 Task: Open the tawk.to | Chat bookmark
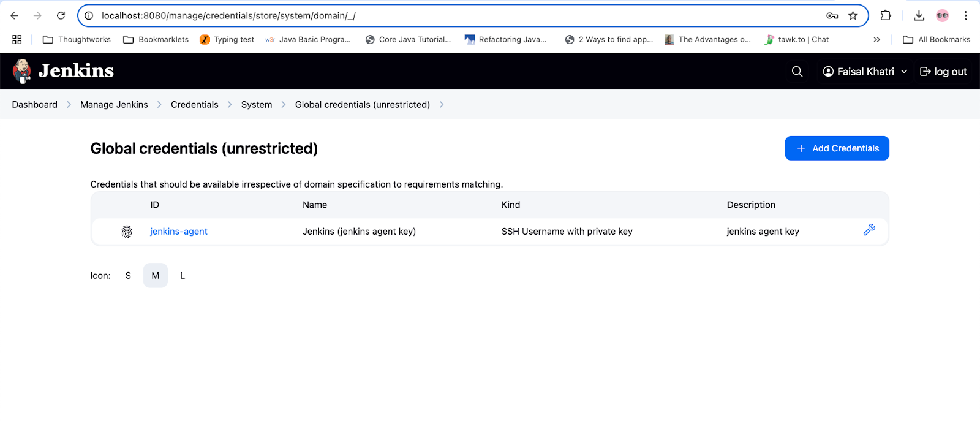[797, 39]
